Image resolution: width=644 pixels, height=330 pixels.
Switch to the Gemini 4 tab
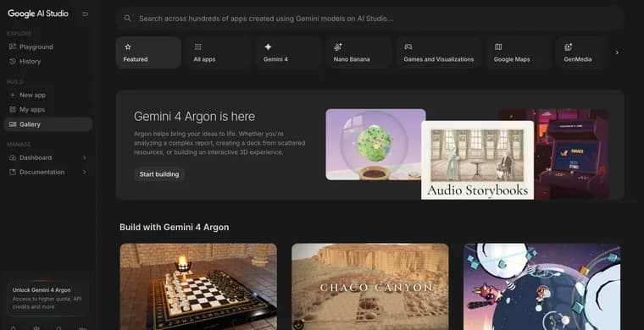tap(288, 52)
